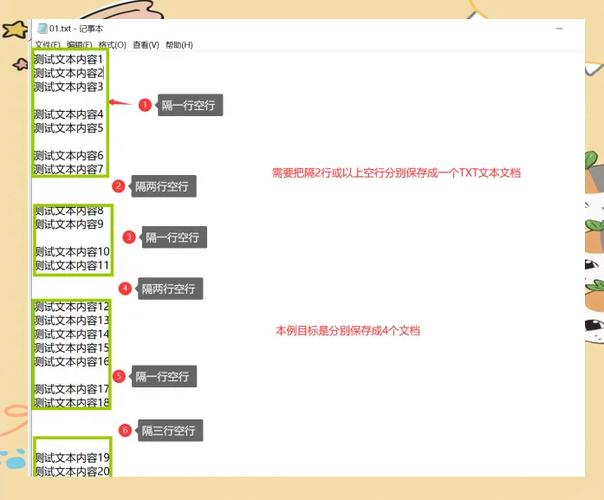Place cursor on line 测试文本内容1
Screen dimensions: 604x500
[68, 59]
